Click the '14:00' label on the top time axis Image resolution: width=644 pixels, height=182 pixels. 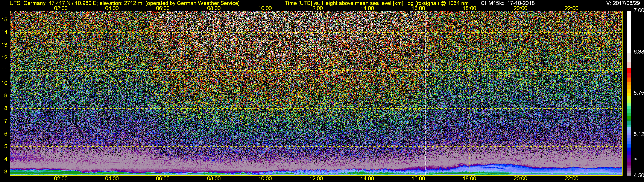[x=367, y=8]
